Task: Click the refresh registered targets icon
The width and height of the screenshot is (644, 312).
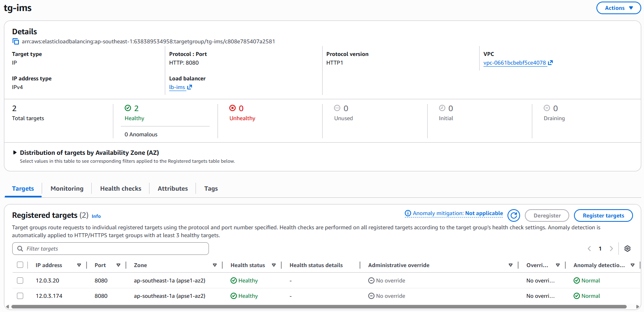Action: (513, 215)
